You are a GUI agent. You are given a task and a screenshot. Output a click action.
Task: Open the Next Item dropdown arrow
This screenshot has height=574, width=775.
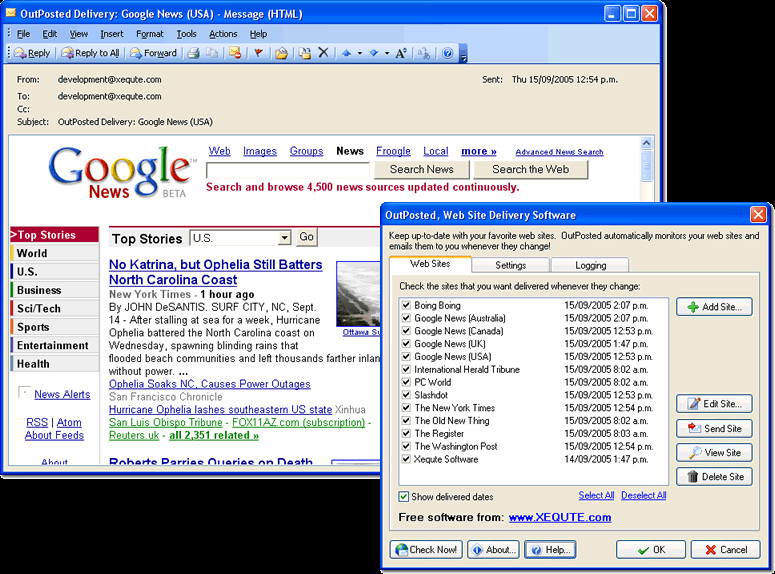pos(387,53)
